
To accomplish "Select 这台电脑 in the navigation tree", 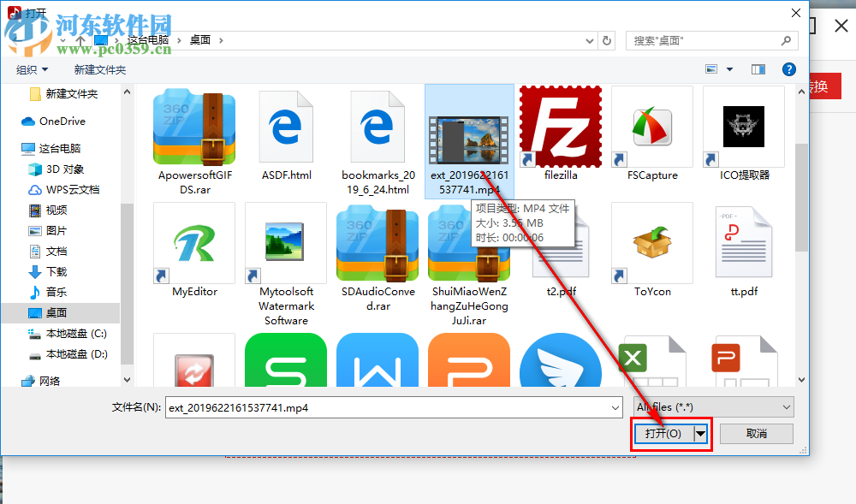I will click(59, 148).
